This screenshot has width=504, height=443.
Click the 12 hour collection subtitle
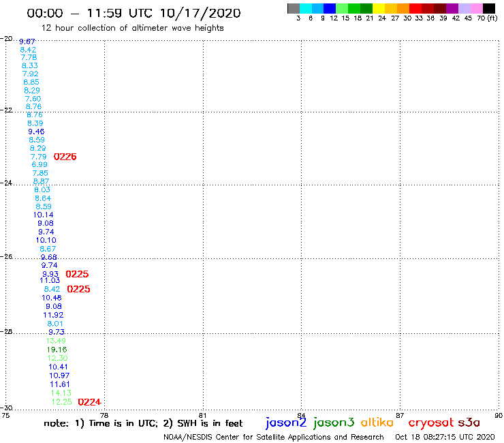[132, 28]
